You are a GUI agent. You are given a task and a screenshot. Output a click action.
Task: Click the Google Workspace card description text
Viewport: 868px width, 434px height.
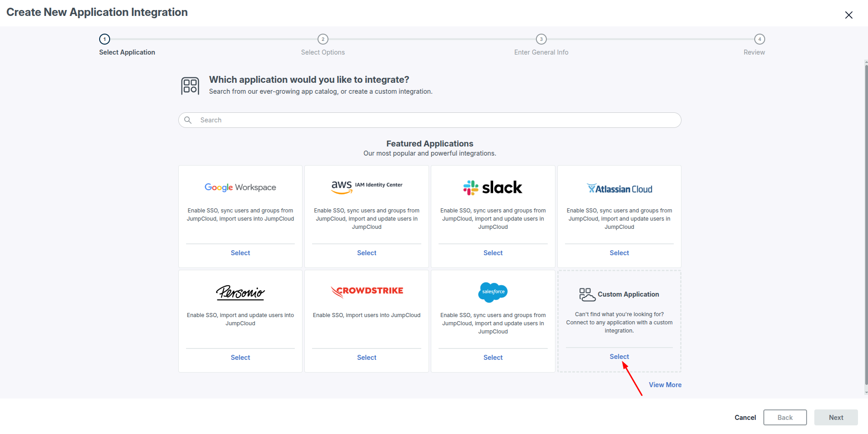240,215
